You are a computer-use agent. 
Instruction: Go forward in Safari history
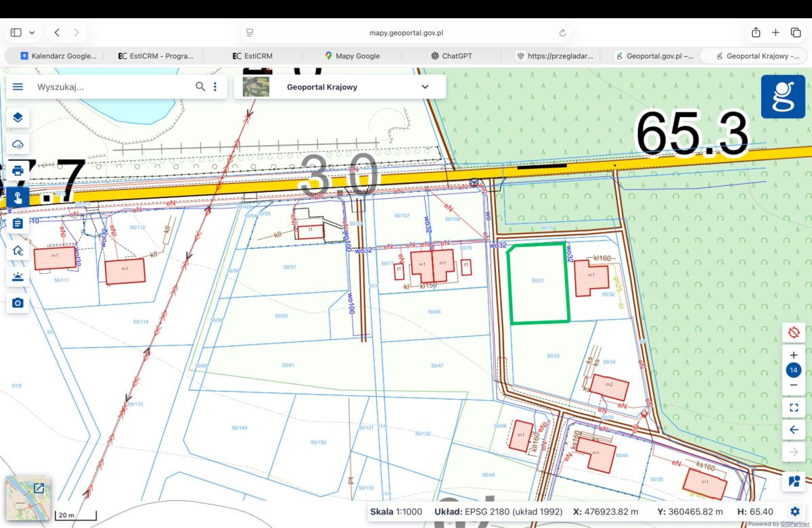pyautogui.click(x=76, y=32)
